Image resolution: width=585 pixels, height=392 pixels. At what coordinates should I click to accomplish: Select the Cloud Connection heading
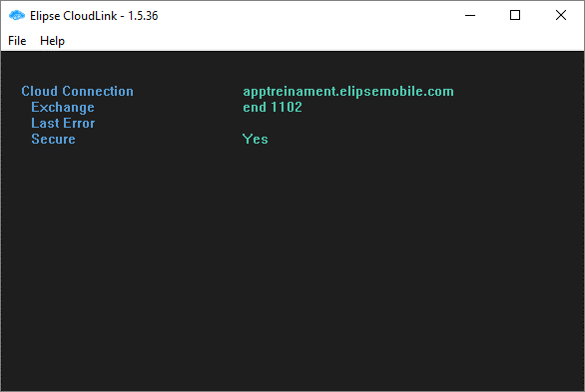coord(77,92)
